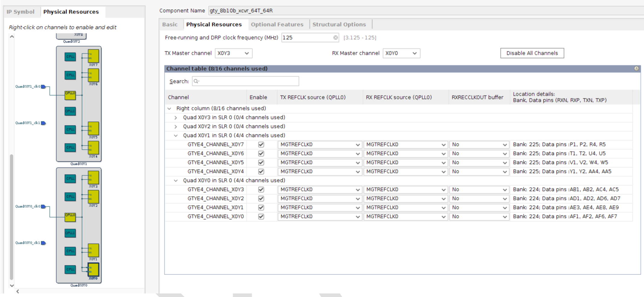
Task: Uncheck Enable for GTYE4_CHANNEL_X0Y7
Action: point(261,144)
